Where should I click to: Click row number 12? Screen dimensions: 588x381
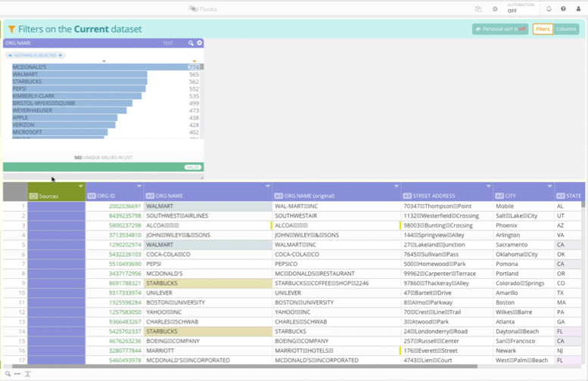[15, 312]
